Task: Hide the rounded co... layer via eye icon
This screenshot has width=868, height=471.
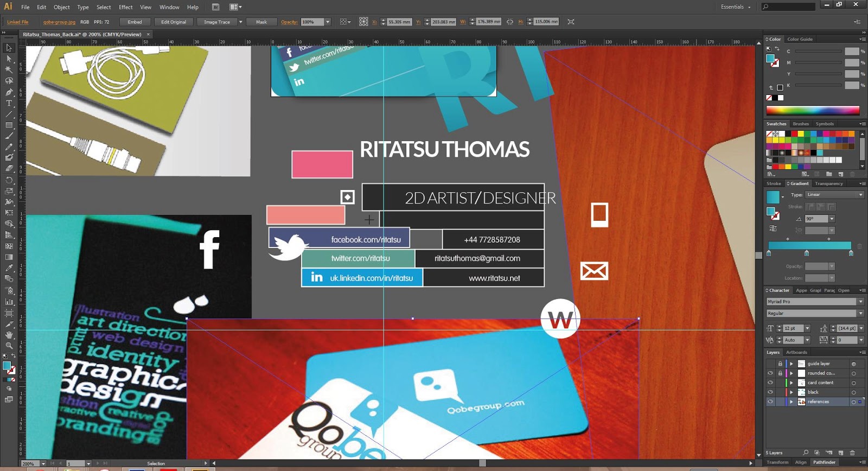Action: tap(770, 373)
